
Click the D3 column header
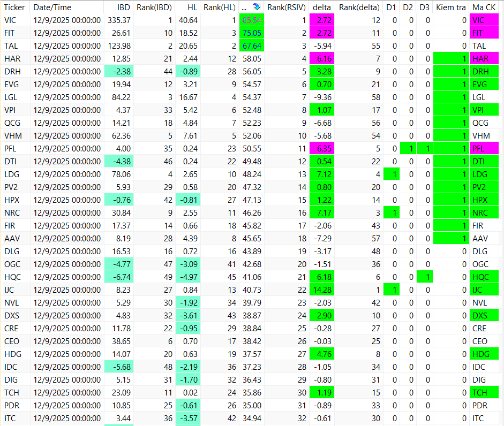(425, 7)
